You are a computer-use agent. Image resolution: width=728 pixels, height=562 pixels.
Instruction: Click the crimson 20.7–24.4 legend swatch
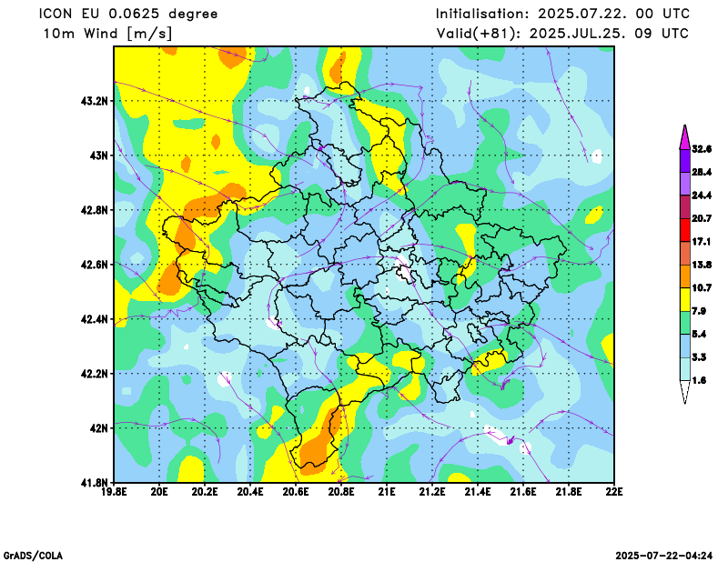click(685, 207)
